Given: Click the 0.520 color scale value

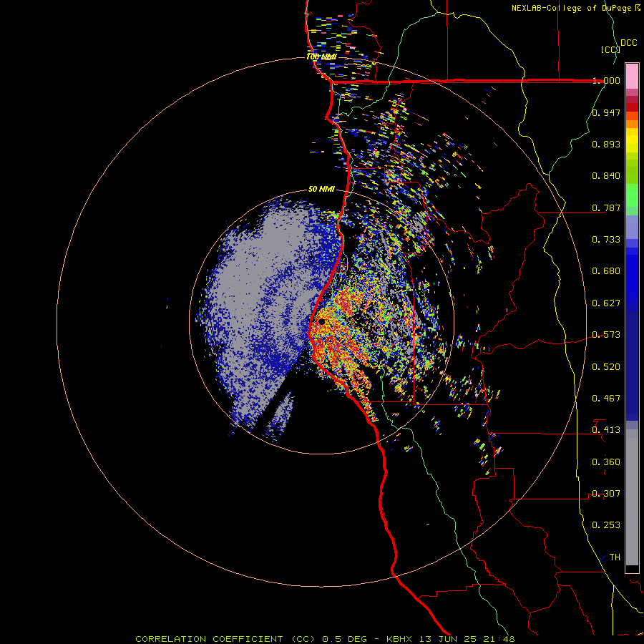Looking at the screenshot, I should 606,367.
